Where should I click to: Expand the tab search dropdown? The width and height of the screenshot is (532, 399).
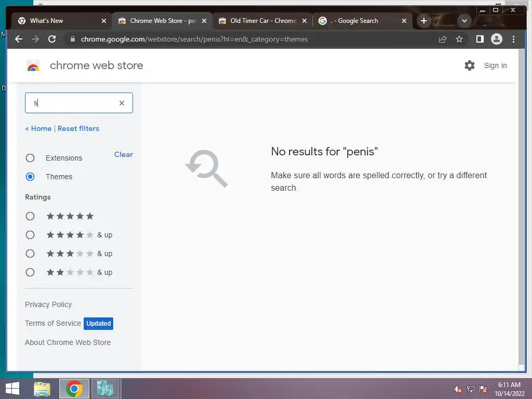pyautogui.click(x=464, y=21)
